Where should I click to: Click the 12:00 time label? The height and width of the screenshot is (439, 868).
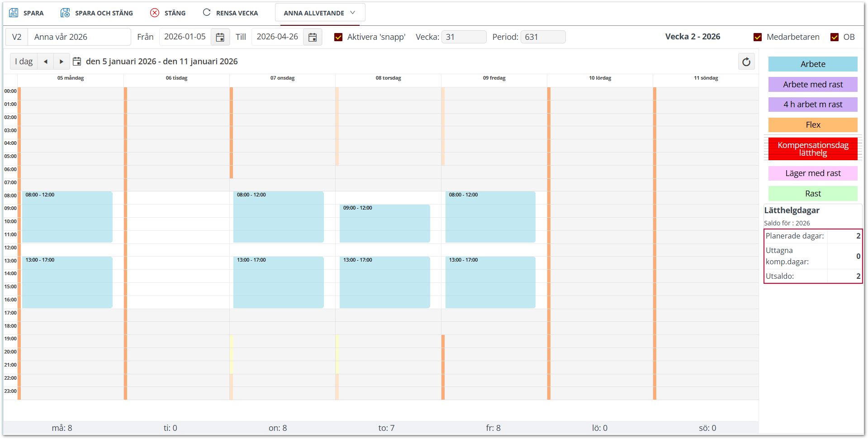tap(10, 248)
